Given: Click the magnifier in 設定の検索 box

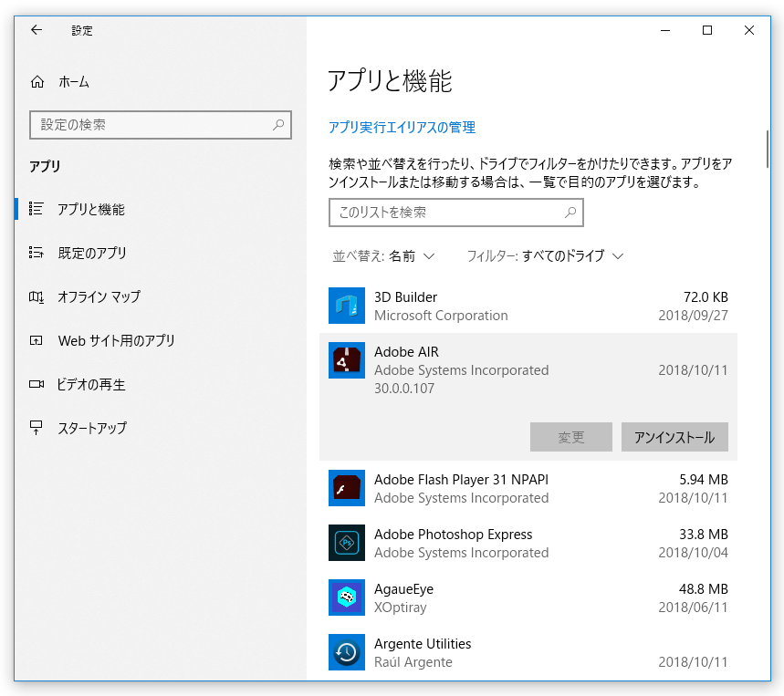Looking at the screenshot, I should click(278, 124).
